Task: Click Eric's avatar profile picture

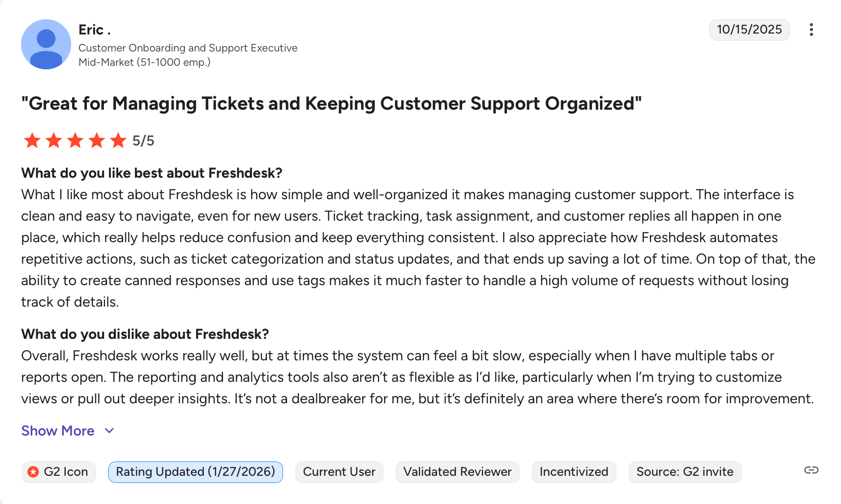Action: click(x=46, y=44)
